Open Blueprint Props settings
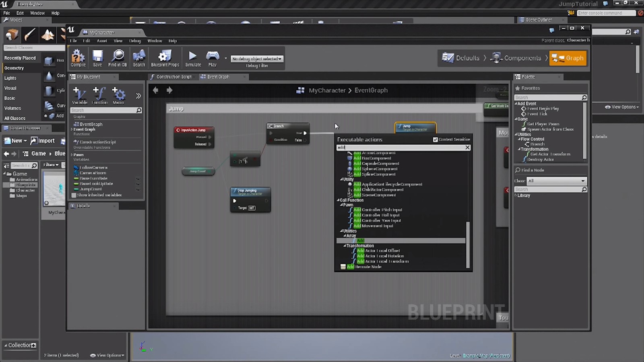This screenshot has width=644, height=362. 165,58
